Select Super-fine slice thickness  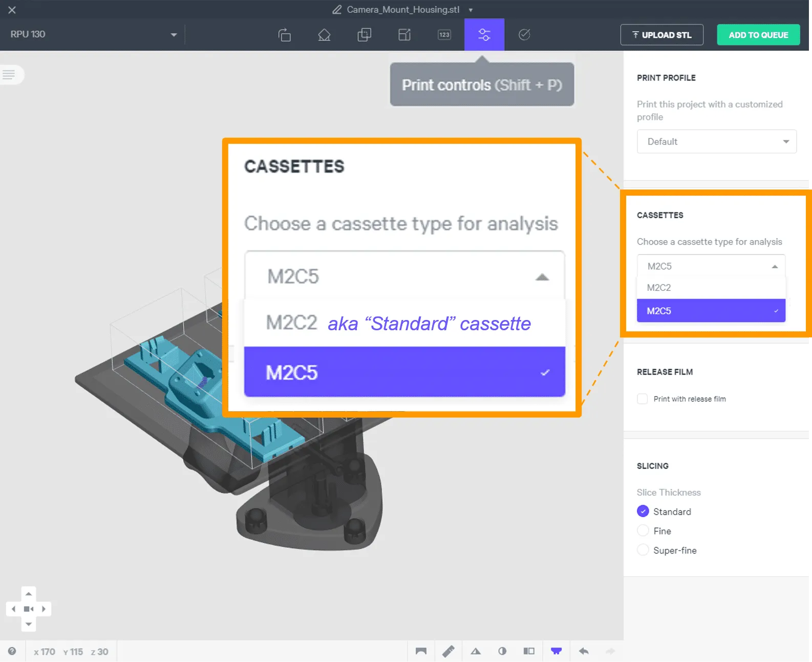tap(643, 550)
